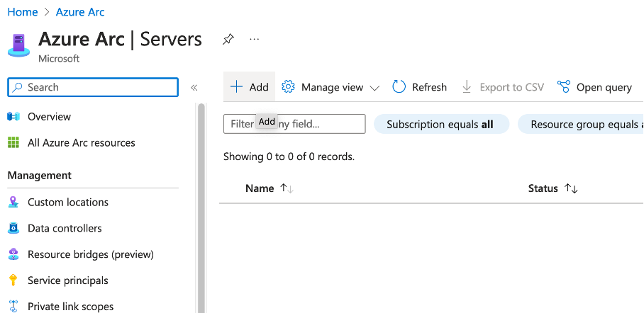Image resolution: width=644 pixels, height=313 pixels.
Task: Click the Management section heading
Action: click(40, 175)
